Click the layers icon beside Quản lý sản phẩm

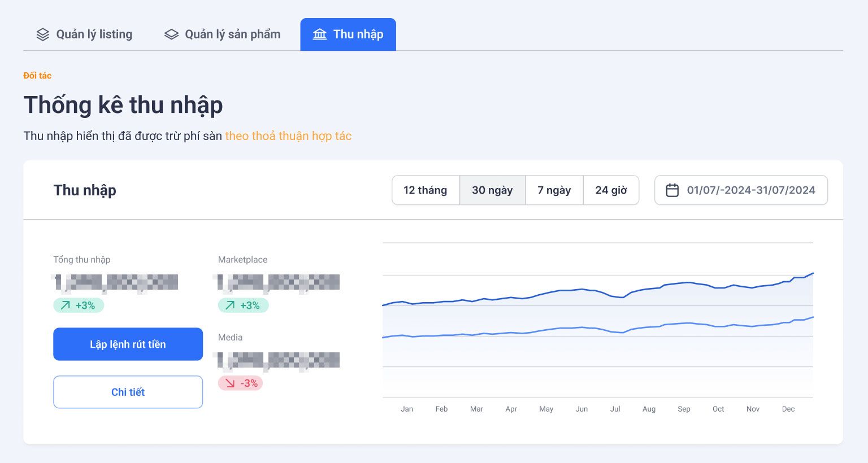tap(171, 34)
